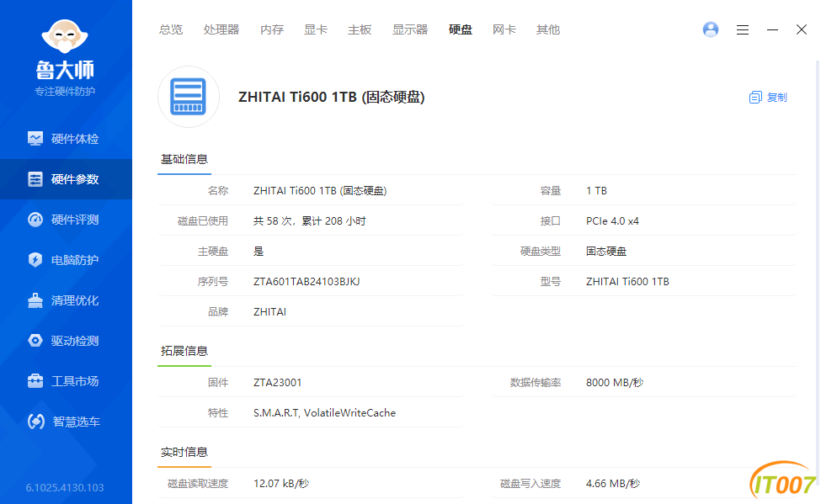Select 硬件参数 sidebar icon
821x504 pixels.
(x=35, y=179)
